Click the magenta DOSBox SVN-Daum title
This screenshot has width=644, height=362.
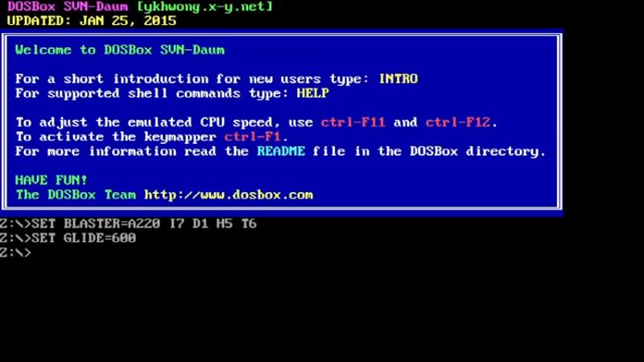pos(68,6)
